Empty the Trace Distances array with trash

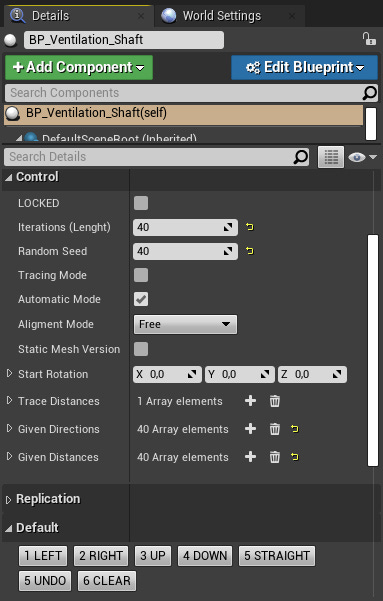coord(275,401)
